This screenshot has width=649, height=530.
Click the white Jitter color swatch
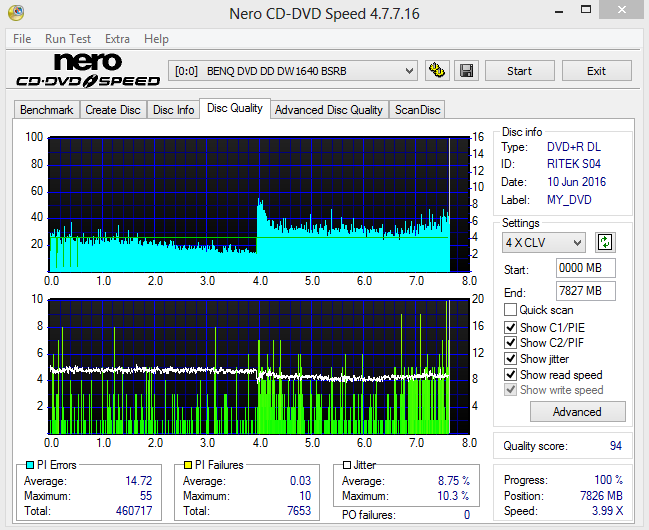(x=347, y=465)
